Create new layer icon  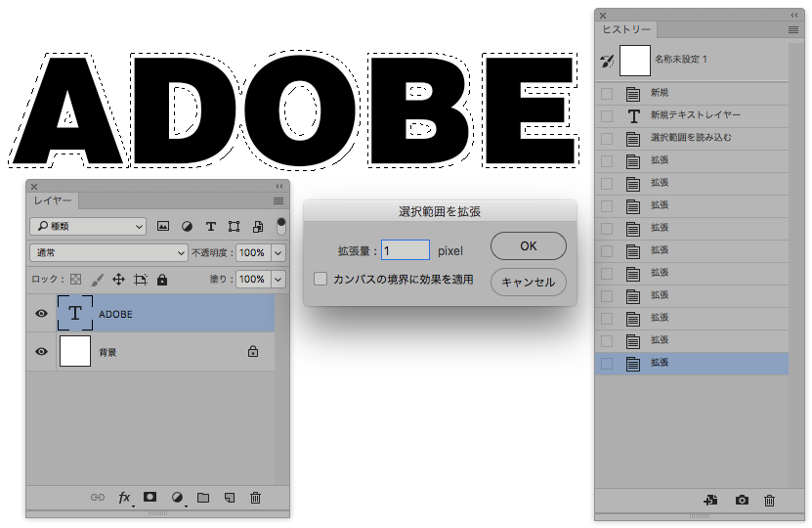tap(230, 498)
